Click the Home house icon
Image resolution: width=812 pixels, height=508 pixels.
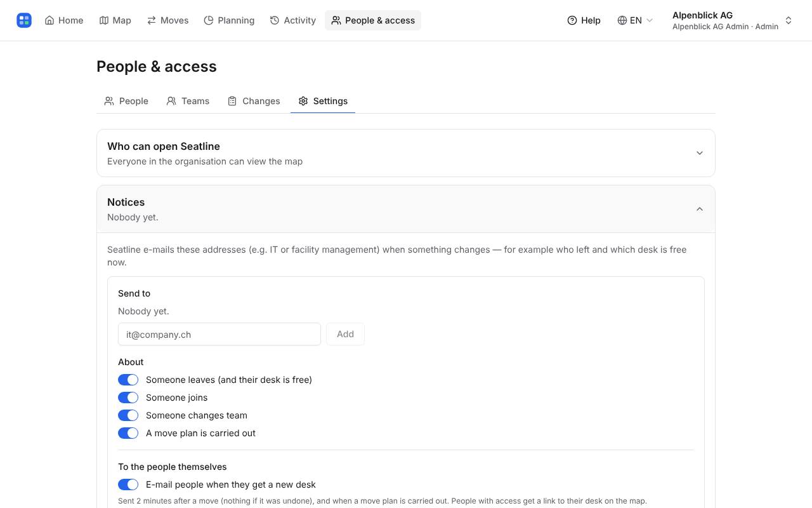click(49, 20)
